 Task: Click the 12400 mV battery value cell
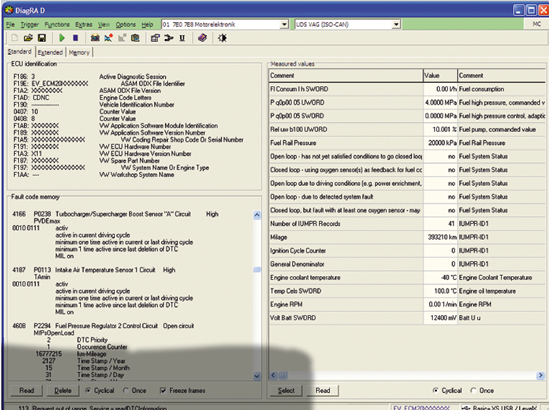[x=440, y=318]
